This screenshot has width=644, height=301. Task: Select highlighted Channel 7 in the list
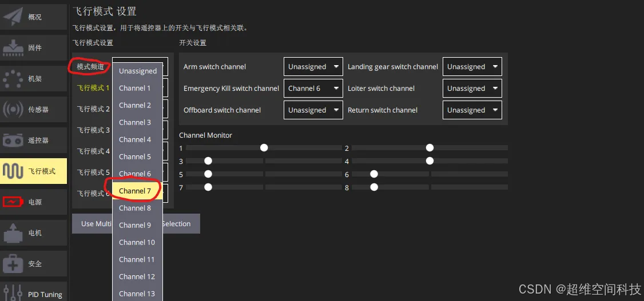pyautogui.click(x=138, y=191)
